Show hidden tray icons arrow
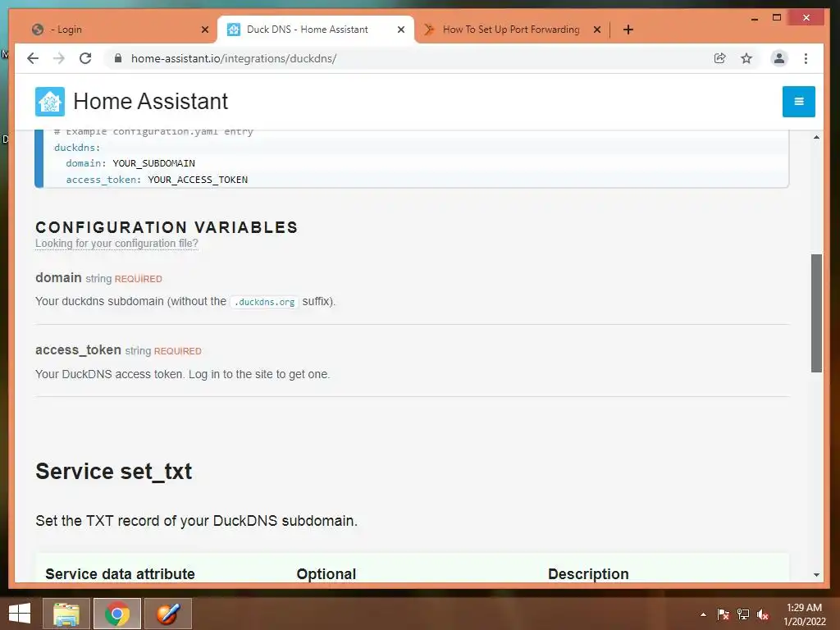The height and width of the screenshot is (630, 840). coord(703,614)
